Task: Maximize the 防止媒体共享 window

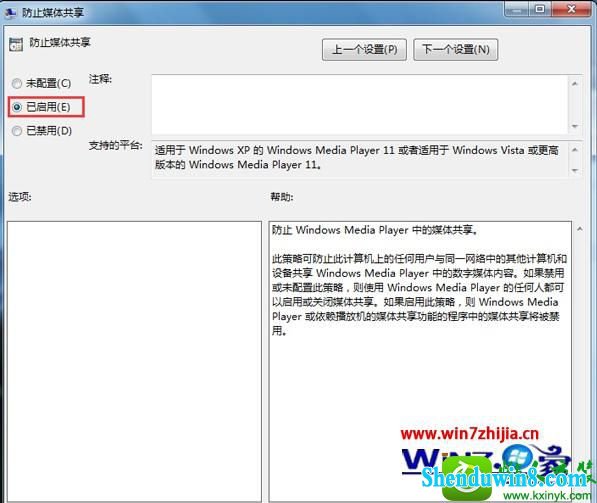Action: (x=540, y=9)
